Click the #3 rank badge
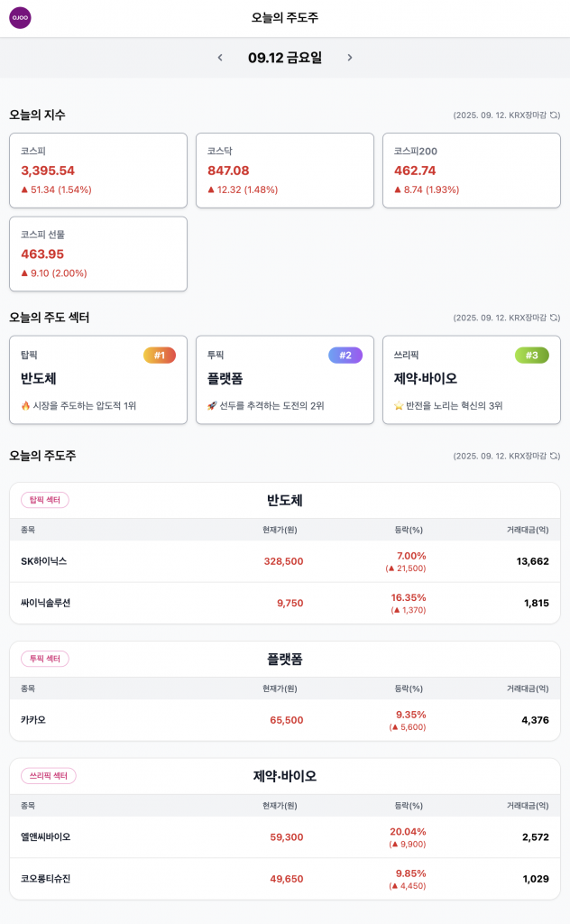Viewport: 570px width, 924px height. coord(532,356)
